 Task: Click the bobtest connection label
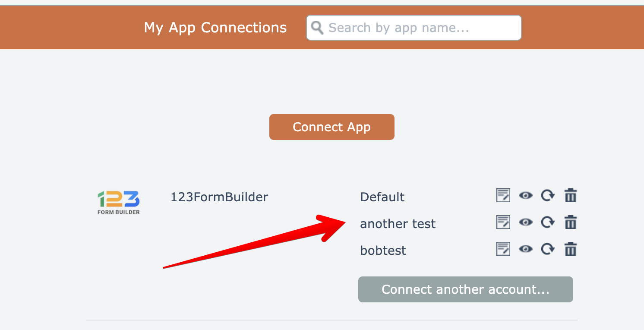click(x=383, y=251)
